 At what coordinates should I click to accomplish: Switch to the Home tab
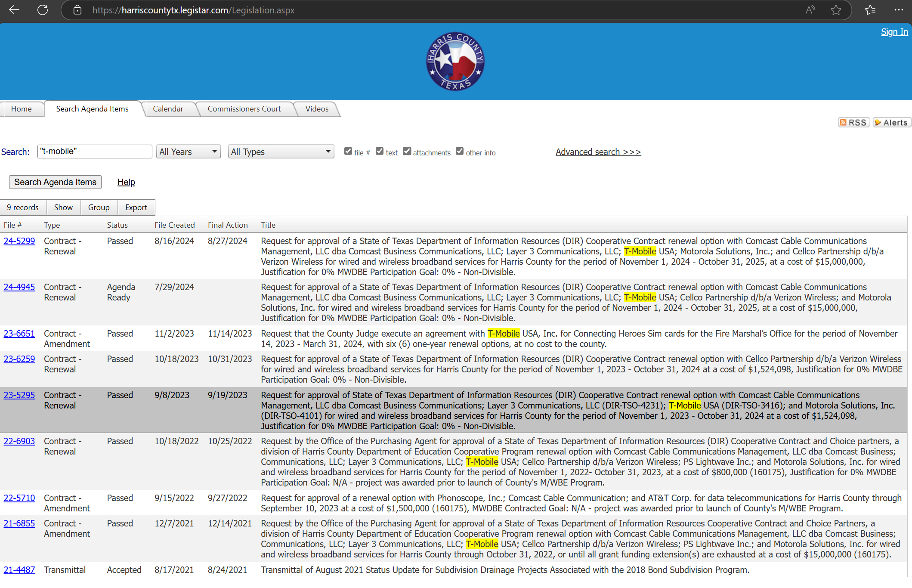[x=22, y=109]
